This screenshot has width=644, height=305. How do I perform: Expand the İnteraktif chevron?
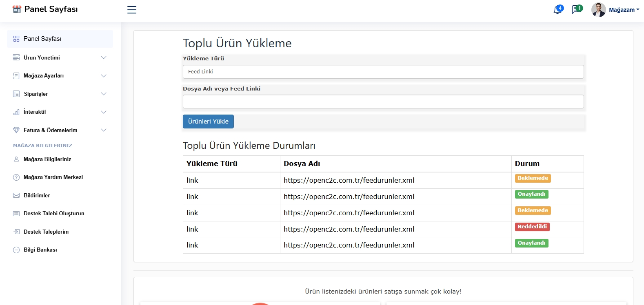coord(104,112)
